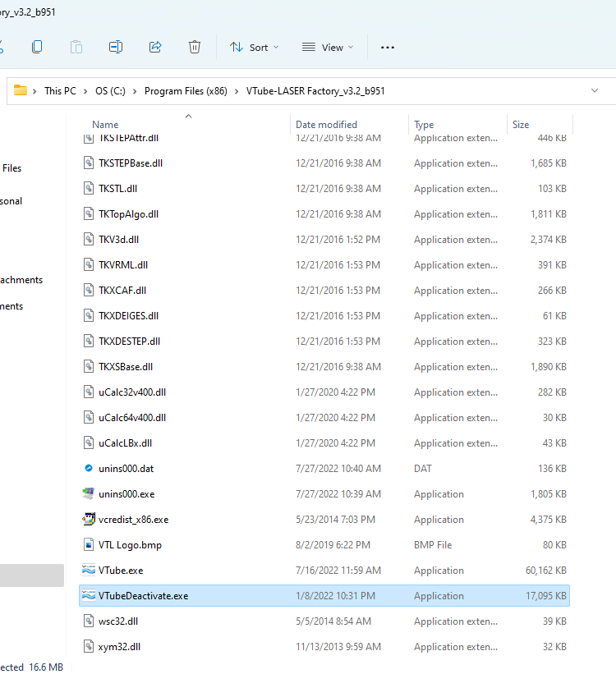Click the Share icon in toolbar
Image resolution: width=616 pixels, height=674 pixels.
pos(155,47)
